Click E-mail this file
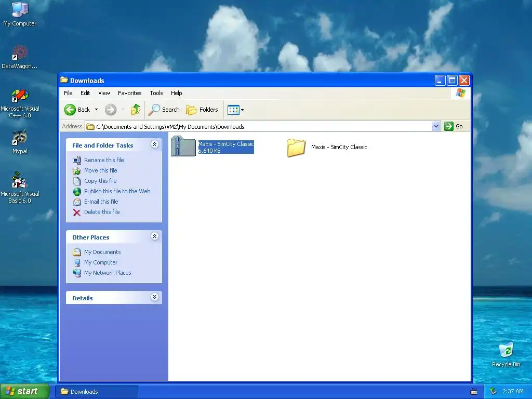532x399 pixels. pyautogui.click(x=101, y=202)
